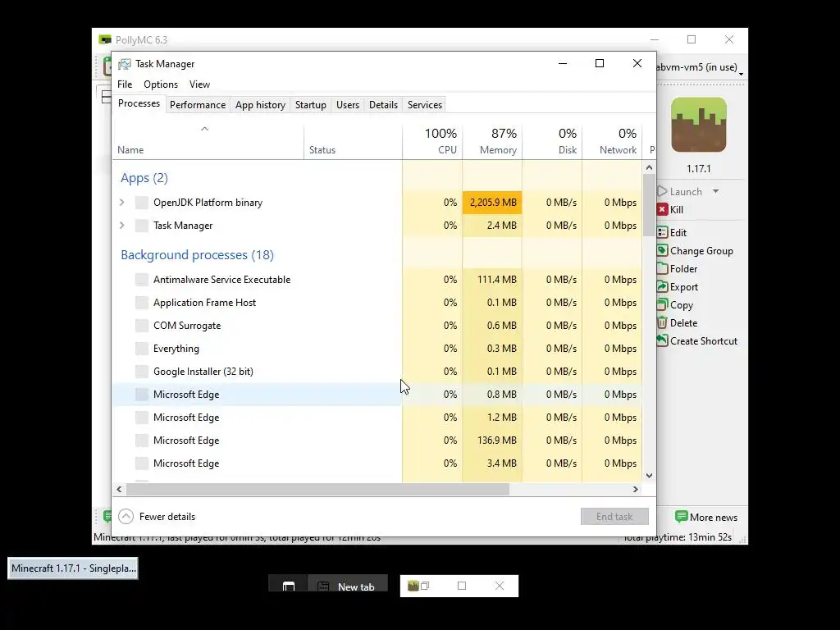Select the Minecraft 1.17.1 - Singleplayer taskbar button
840x630 pixels.
click(x=73, y=568)
